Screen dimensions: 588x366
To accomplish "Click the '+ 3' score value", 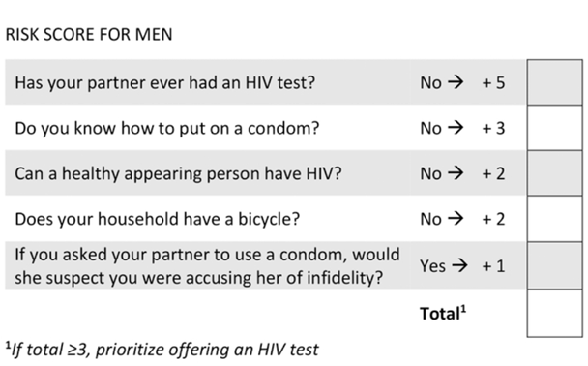I will tap(493, 129).
